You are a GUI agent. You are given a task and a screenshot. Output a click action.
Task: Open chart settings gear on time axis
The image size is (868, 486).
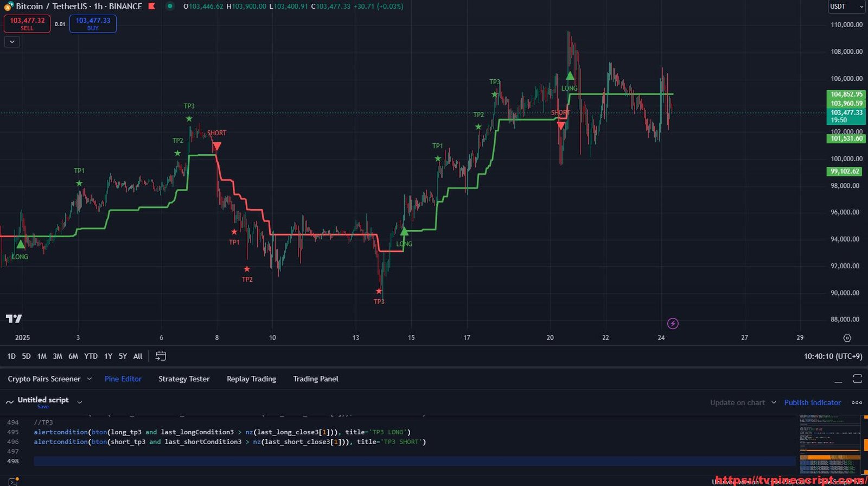847,338
